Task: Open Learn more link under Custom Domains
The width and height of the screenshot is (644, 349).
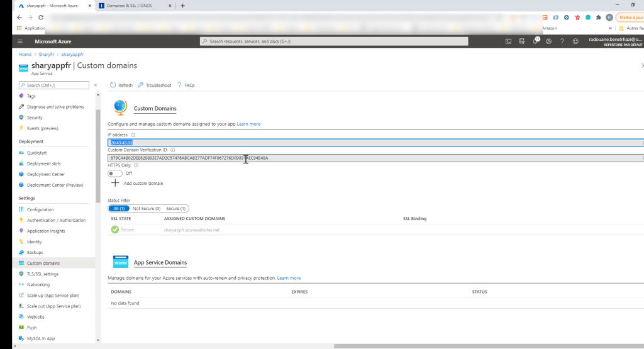Action: [x=248, y=124]
